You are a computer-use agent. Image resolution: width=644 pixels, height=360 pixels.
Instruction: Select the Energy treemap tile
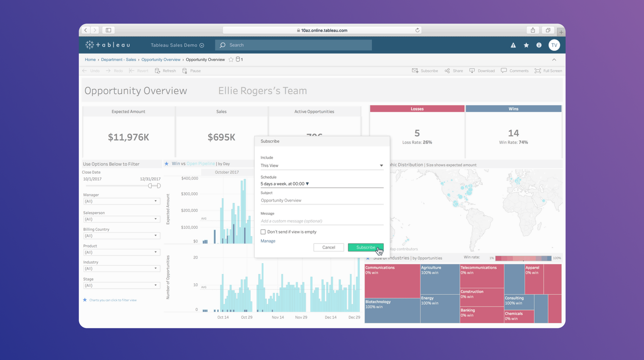440,309
